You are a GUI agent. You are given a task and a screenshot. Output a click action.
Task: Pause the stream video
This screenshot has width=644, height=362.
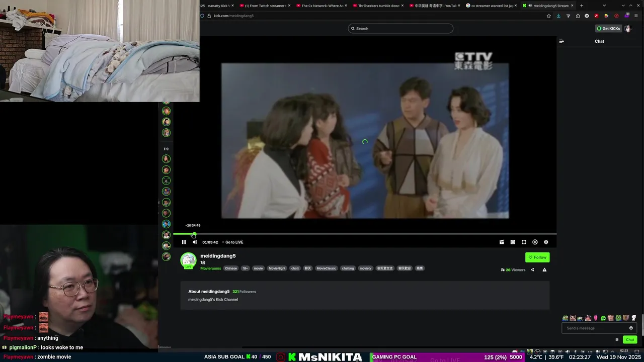tap(184, 242)
